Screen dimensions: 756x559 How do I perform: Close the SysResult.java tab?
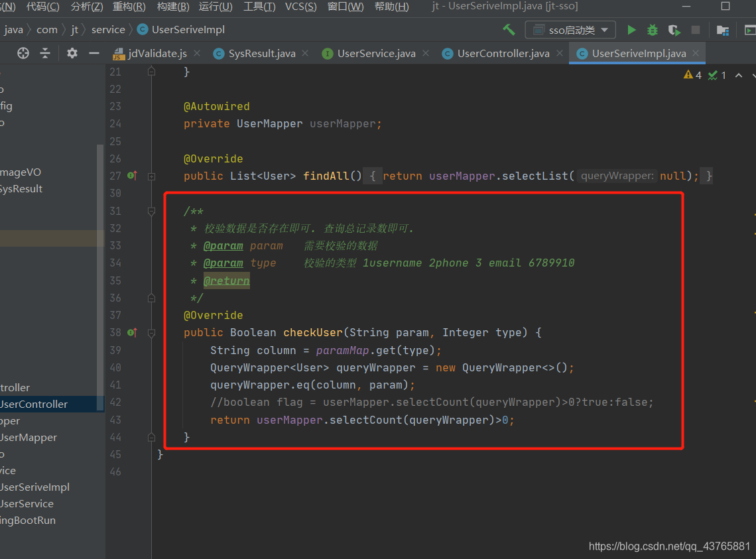(305, 54)
